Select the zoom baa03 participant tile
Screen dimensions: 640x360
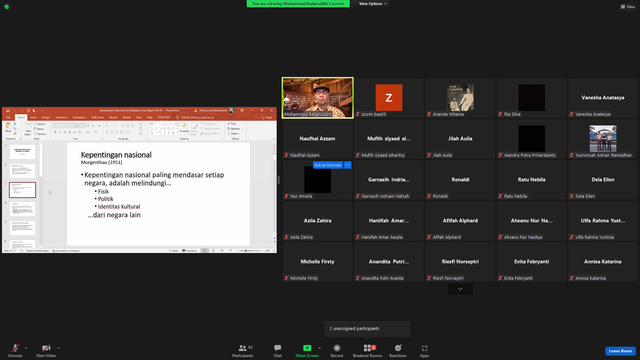[389, 98]
